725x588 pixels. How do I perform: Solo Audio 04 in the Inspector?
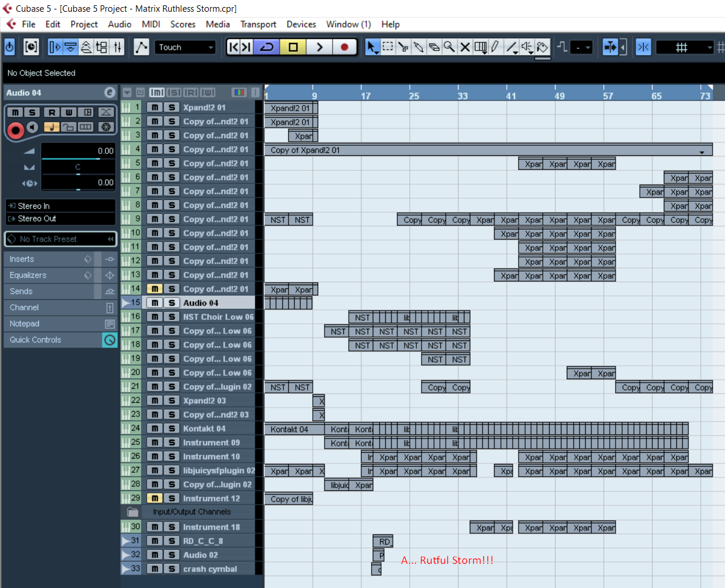coord(32,112)
